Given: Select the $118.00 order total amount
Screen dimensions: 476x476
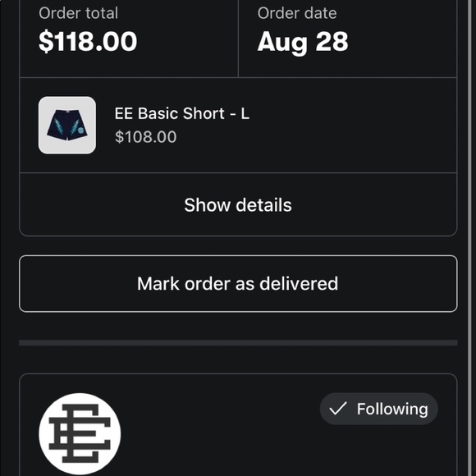Looking at the screenshot, I should [x=88, y=42].
